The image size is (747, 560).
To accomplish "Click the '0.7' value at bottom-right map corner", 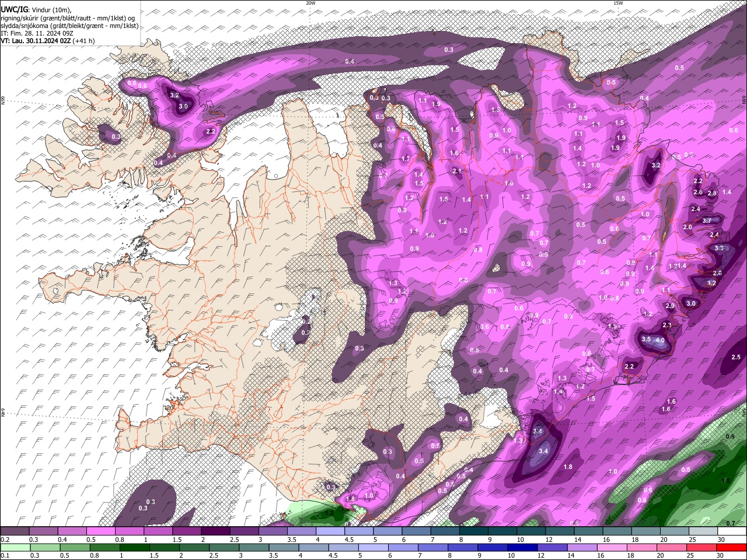I will pyautogui.click(x=731, y=523).
